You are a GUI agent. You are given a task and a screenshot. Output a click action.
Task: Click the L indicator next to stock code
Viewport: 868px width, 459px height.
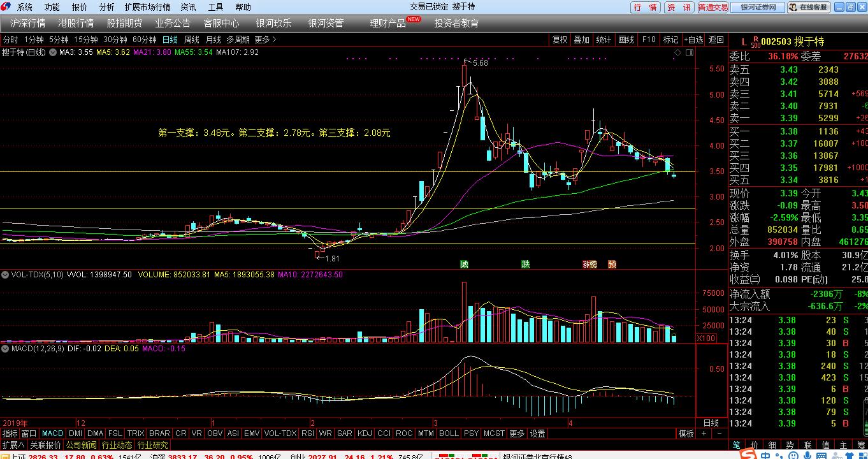[x=743, y=41]
